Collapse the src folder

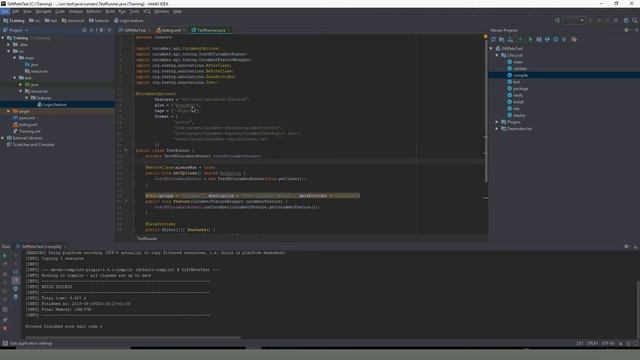point(9,51)
